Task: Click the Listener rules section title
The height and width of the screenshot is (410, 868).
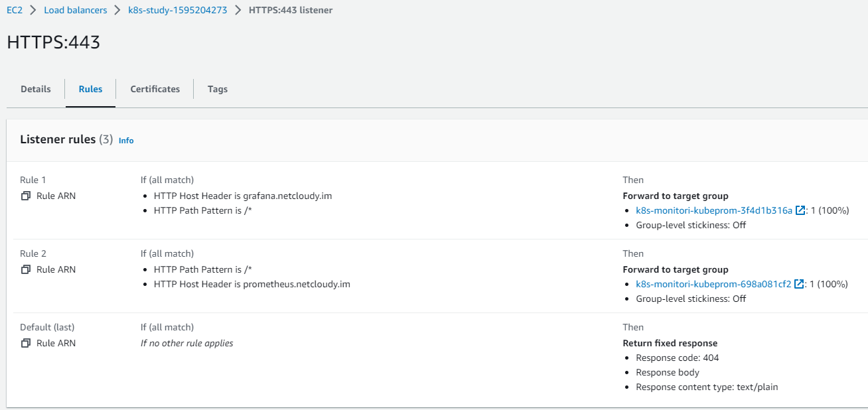Action: (x=58, y=140)
